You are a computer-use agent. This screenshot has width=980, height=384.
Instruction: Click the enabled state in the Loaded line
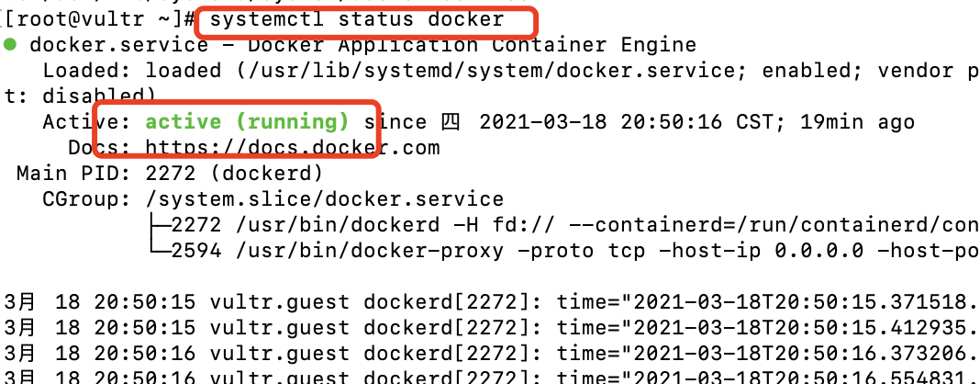[x=807, y=70]
